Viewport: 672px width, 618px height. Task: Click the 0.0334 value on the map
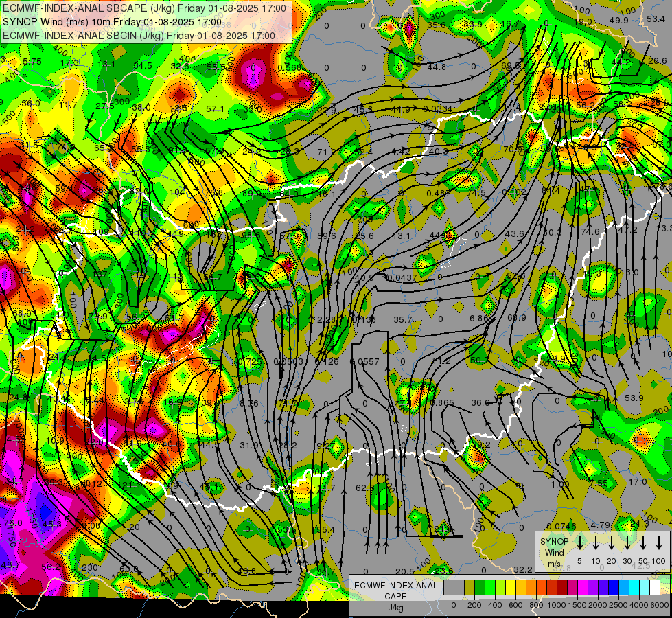click(x=437, y=109)
